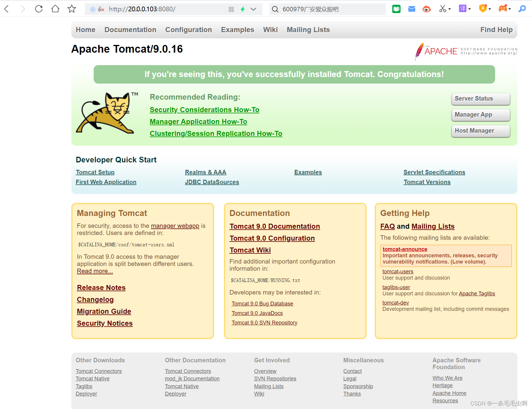Open the First Web Application link
Image resolution: width=532 pixels, height=409 pixels.
pos(106,182)
